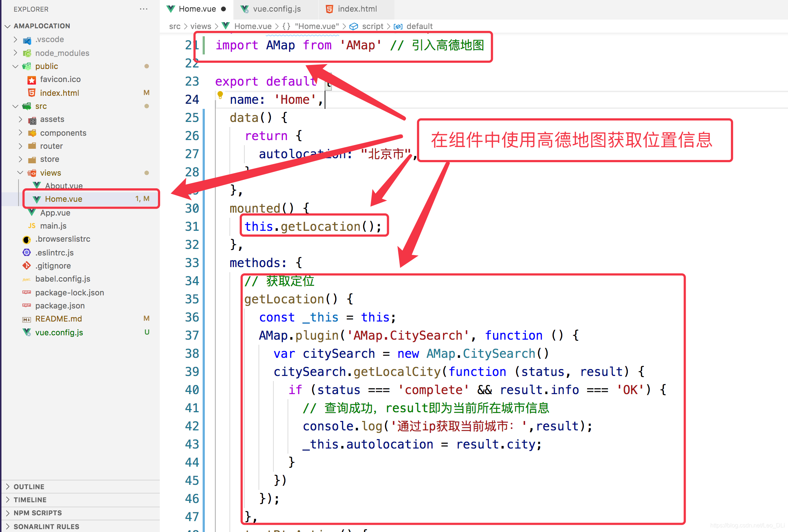788x532 pixels.
Task: Click the lightbulb quick-fix icon
Action: pos(220,95)
